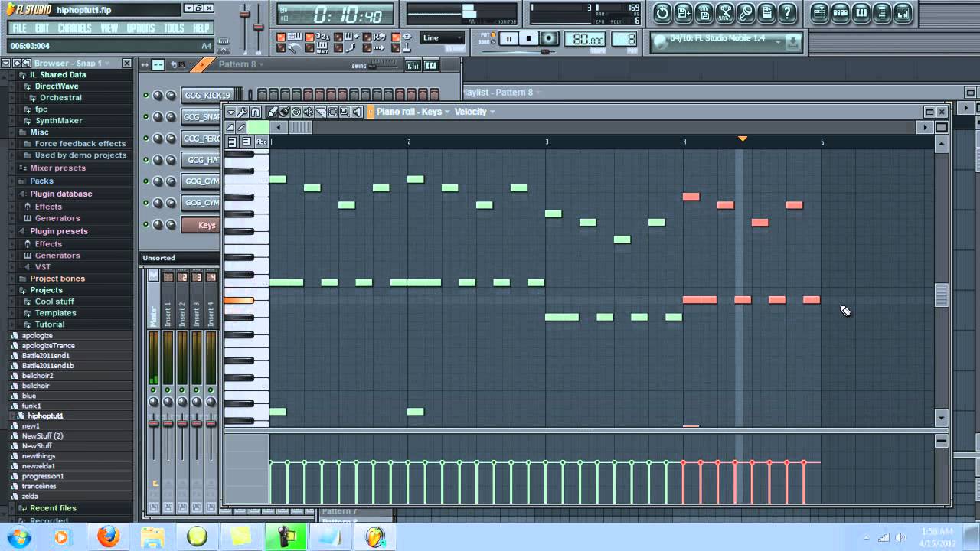Click the pause button in transport

pyautogui.click(x=509, y=38)
